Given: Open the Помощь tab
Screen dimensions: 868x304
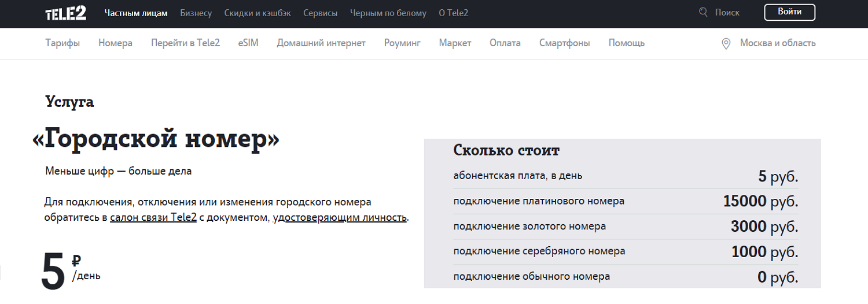Looking at the screenshot, I should (627, 43).
